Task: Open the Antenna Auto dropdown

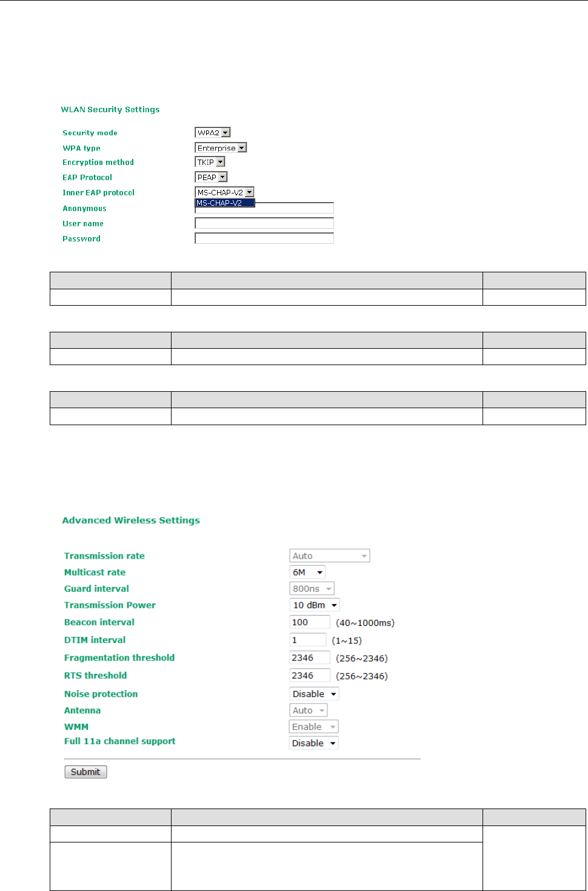Action: pyautogui.click(x=309, y=710)
